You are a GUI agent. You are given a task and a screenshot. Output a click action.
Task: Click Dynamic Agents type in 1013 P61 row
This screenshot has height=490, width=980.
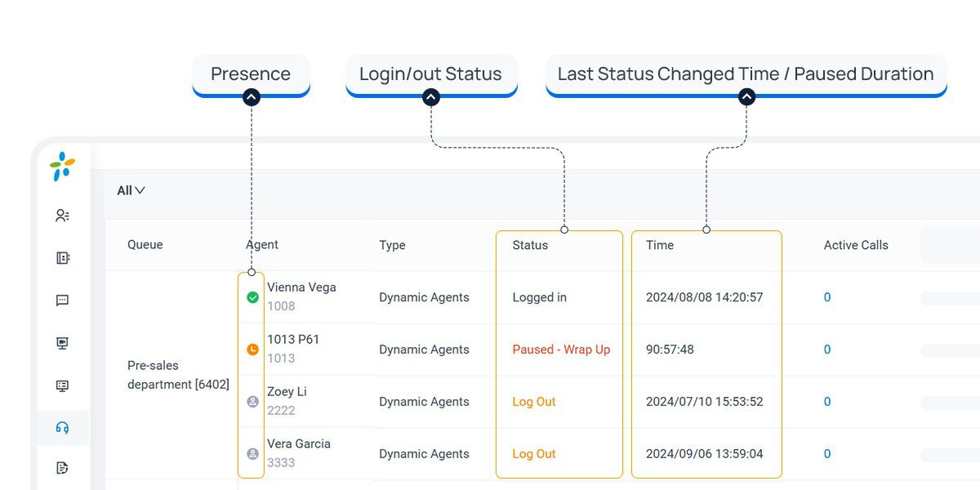pyautogui.click(x=424, y=350)
